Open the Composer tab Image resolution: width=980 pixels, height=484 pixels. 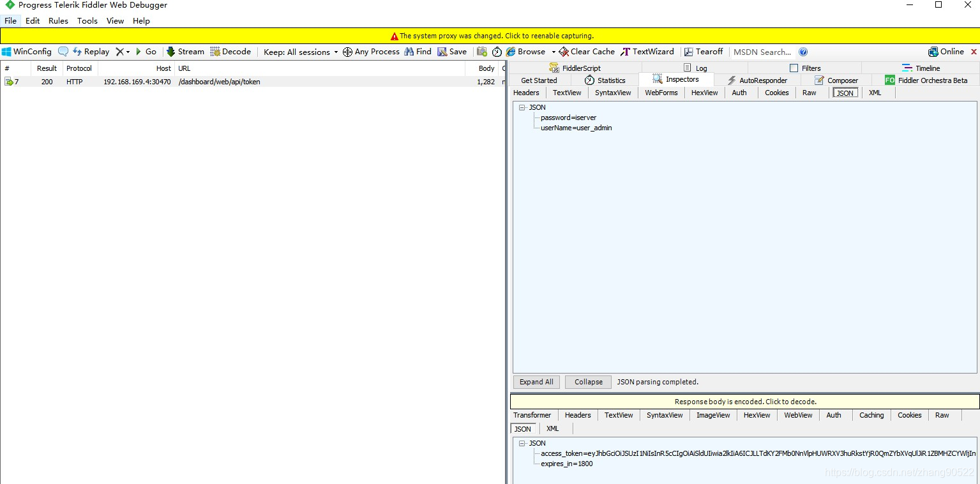pos(836,80)
